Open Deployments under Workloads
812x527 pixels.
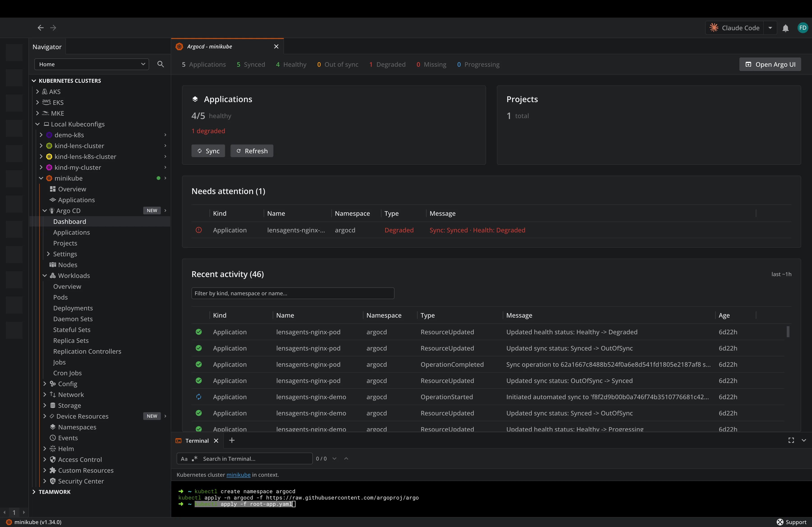73,308
